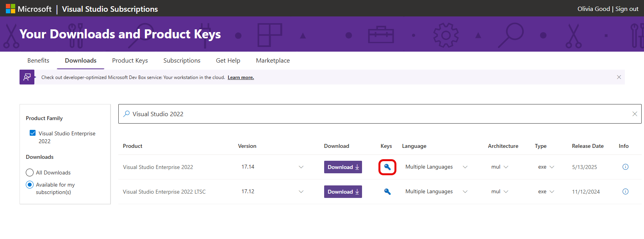
Task: Uncheck Visual Studio Enterprise 2022 product family
Action: (33, 133)
